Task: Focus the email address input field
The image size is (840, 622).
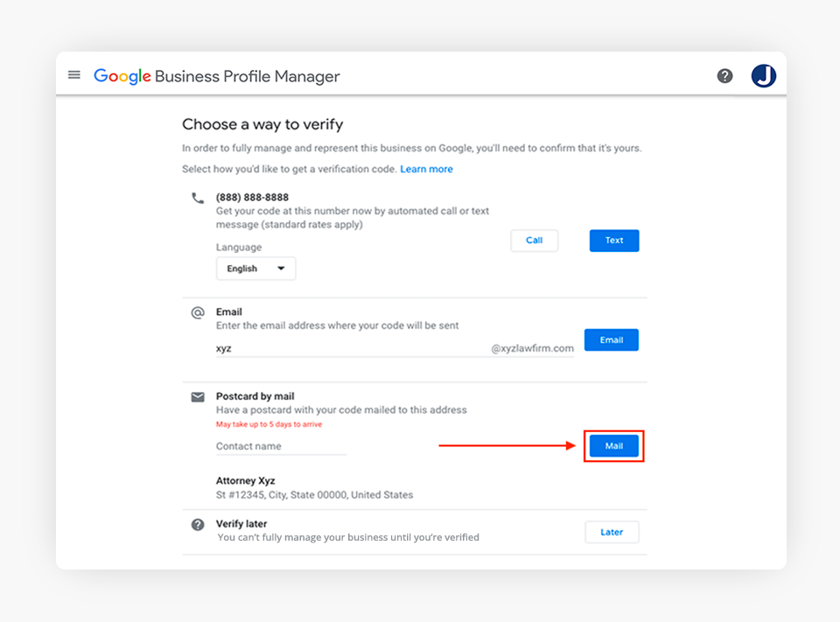Action: [x=350, y=348]
